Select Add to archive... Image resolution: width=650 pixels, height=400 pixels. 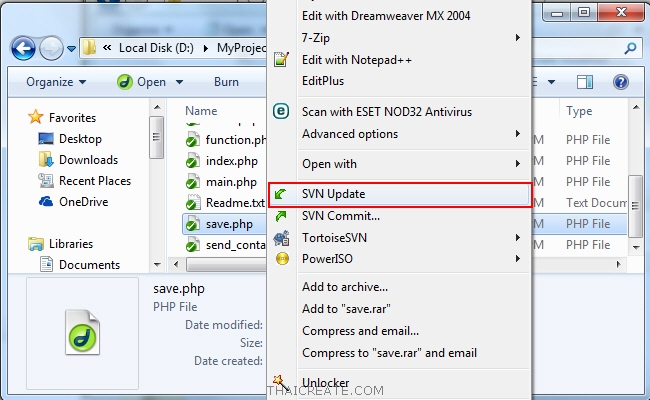(345, 287)
